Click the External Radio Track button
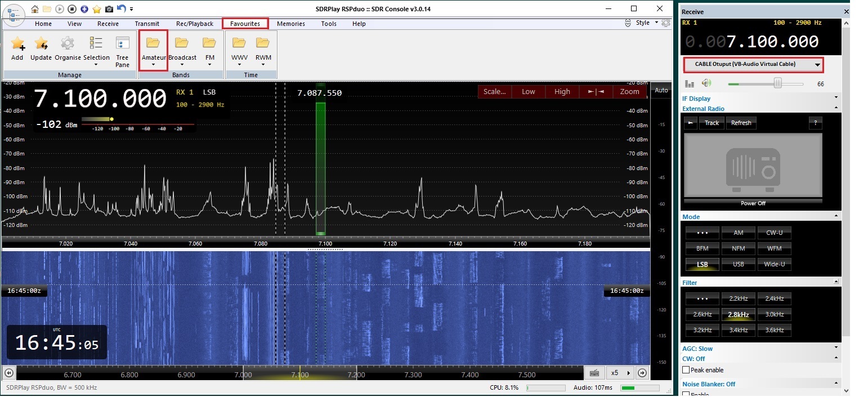The image size is (868, 410). (712, 123)
